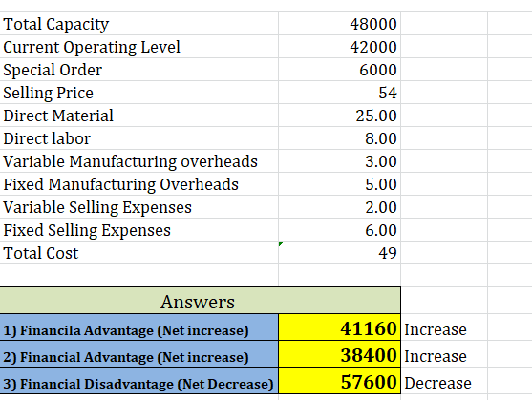Click the green error indicator triangle
The image size is (532, 400).
(x=281, y=243)
